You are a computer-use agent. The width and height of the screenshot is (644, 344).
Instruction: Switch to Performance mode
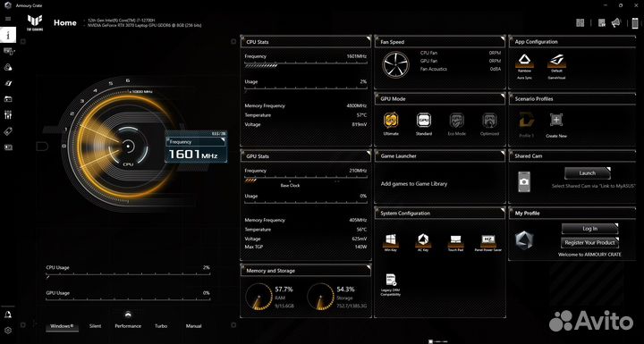tap(128, 326)
